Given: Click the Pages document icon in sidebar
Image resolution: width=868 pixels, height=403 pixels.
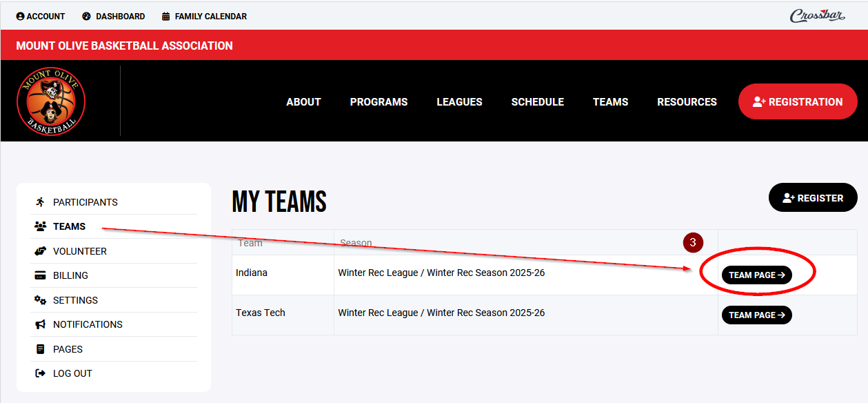Looking at the screenshot, I should pos(40,349).
